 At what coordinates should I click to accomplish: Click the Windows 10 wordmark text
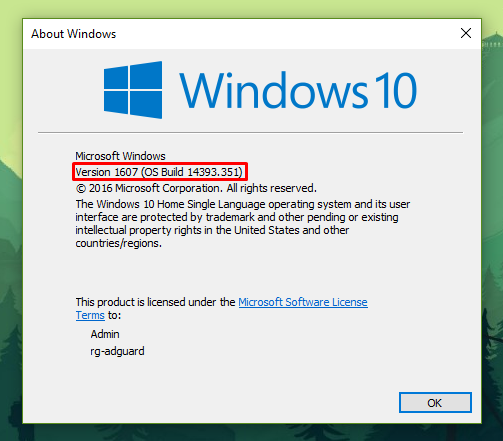[298, 91]
